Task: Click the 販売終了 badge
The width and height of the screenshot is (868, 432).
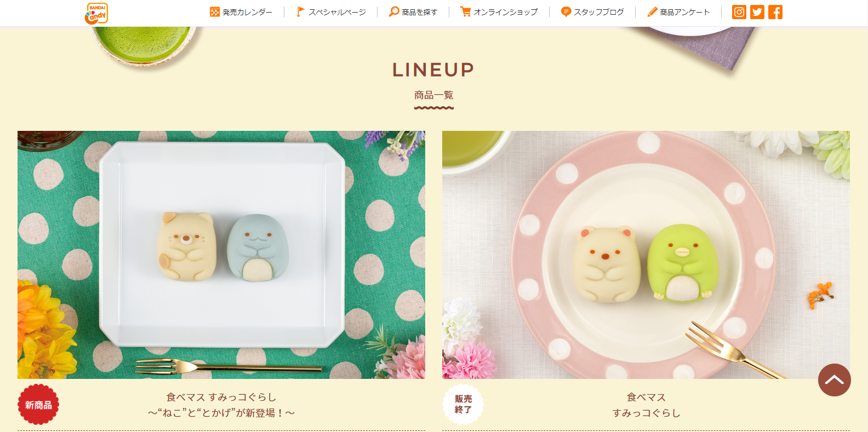Action: tap(463, 405)
